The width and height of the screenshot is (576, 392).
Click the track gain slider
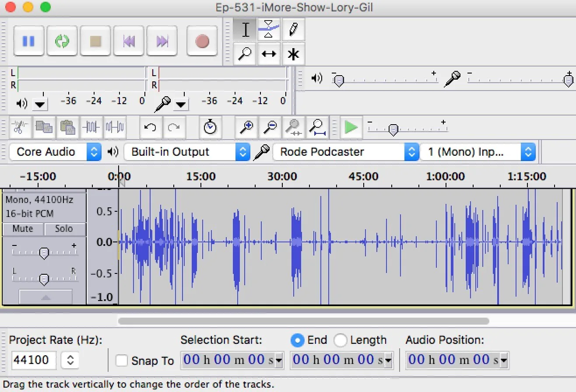click(x=44, y=252)
